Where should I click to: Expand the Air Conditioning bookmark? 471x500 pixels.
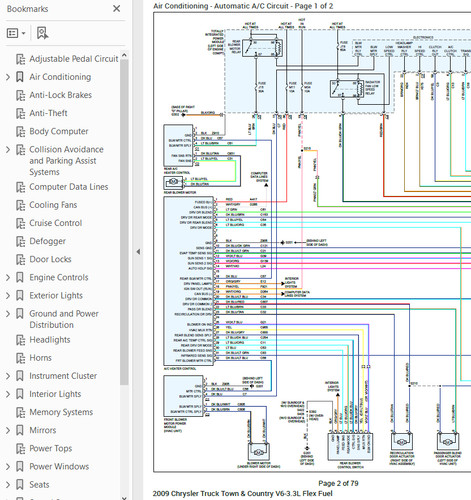[8, 77]
